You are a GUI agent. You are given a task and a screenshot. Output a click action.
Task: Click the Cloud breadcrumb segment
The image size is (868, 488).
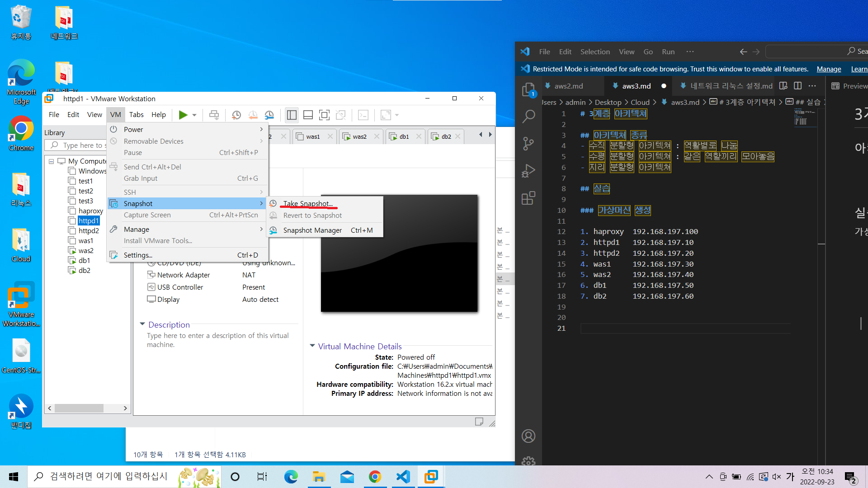pyautogui.click(x=640, y=103)
